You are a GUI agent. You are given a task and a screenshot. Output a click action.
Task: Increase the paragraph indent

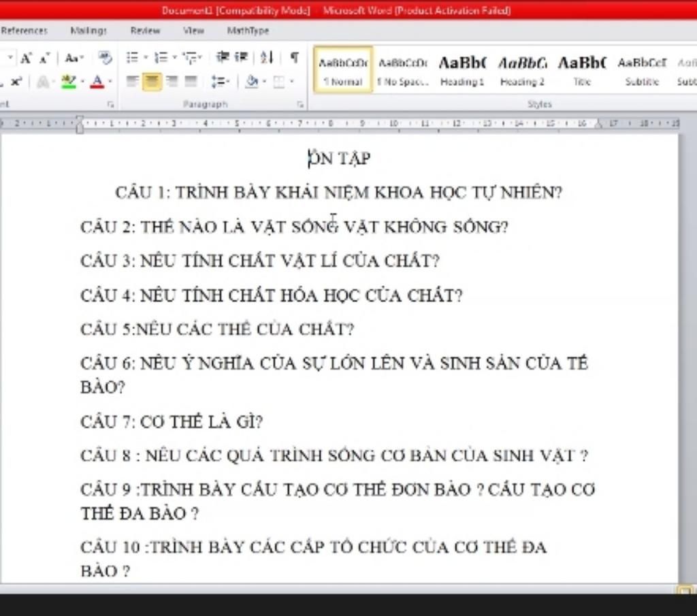click(x=241, y=57)
